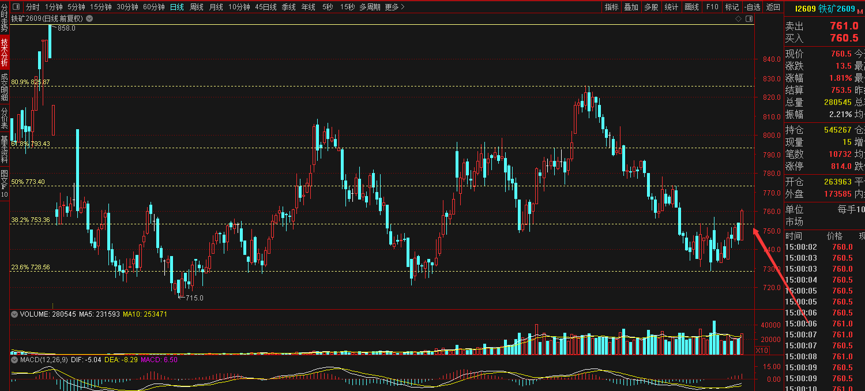Select the 30分钟 period

pyautogui.click(x=127, y=7)
